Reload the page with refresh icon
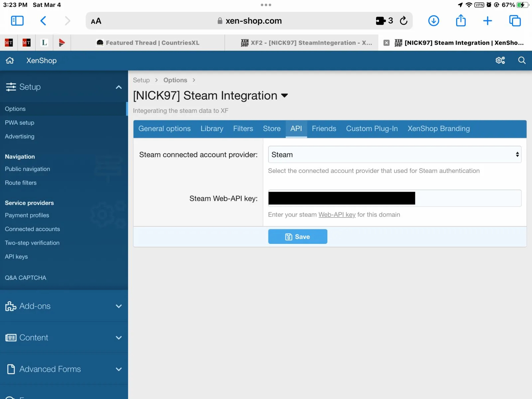Viewport: 532px width, 399px height. pyautogui.click(x=404, y=21)
